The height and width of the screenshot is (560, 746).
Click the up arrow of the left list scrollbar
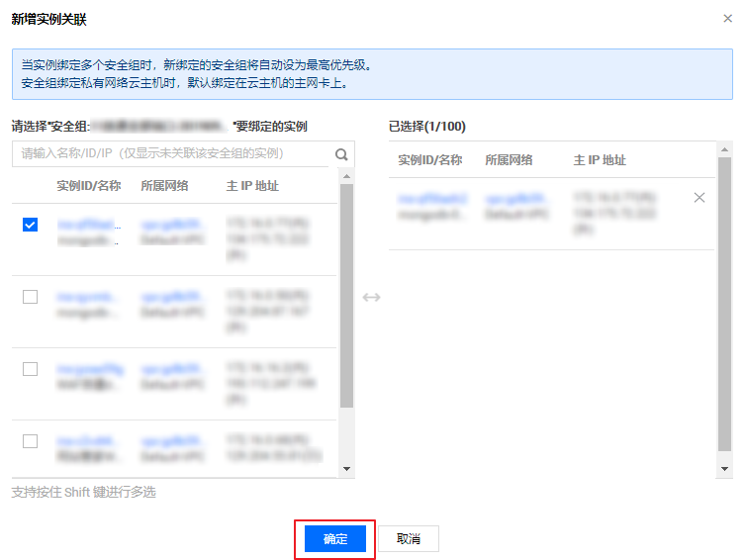pos(347,176)
